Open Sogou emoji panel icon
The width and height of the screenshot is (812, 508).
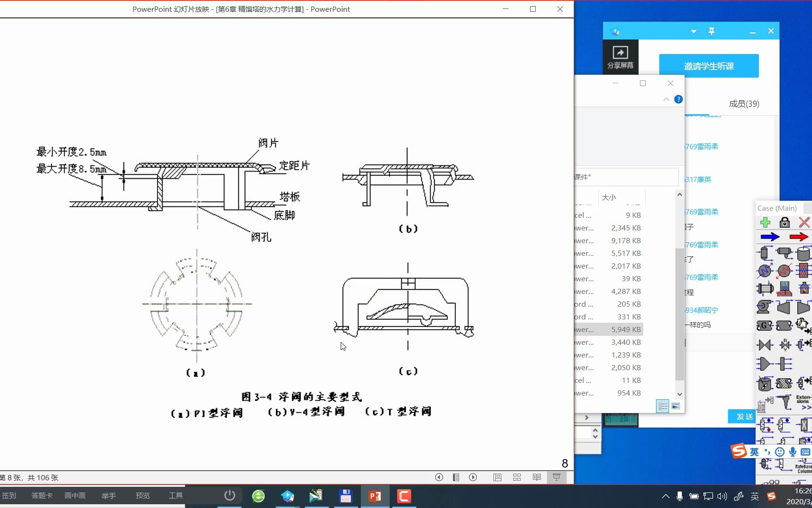780,452
